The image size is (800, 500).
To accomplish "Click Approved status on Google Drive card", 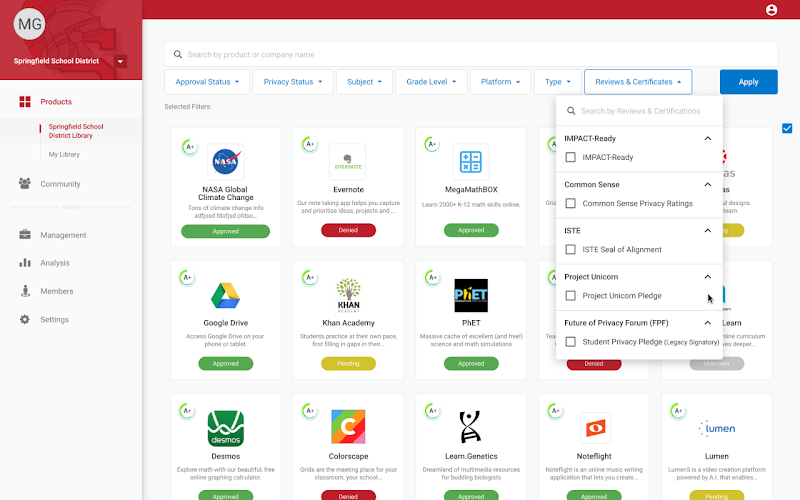I will (226, 363).
